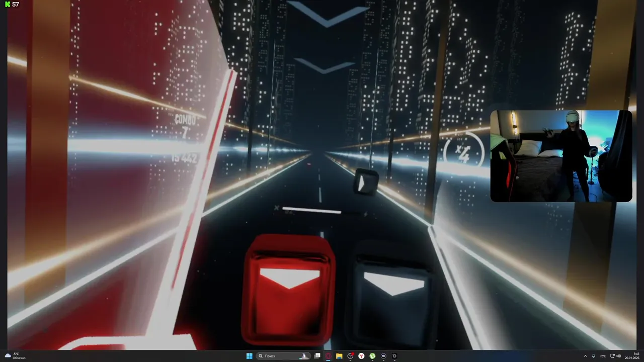
Task: Click the x4 multiplier ring
Action: [x=463, y=153]
